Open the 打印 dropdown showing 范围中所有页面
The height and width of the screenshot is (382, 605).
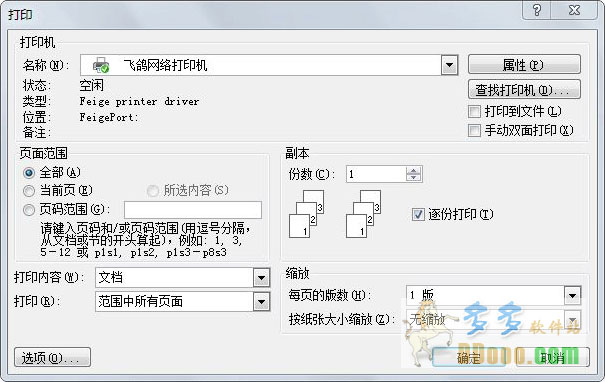pos(261,301)
